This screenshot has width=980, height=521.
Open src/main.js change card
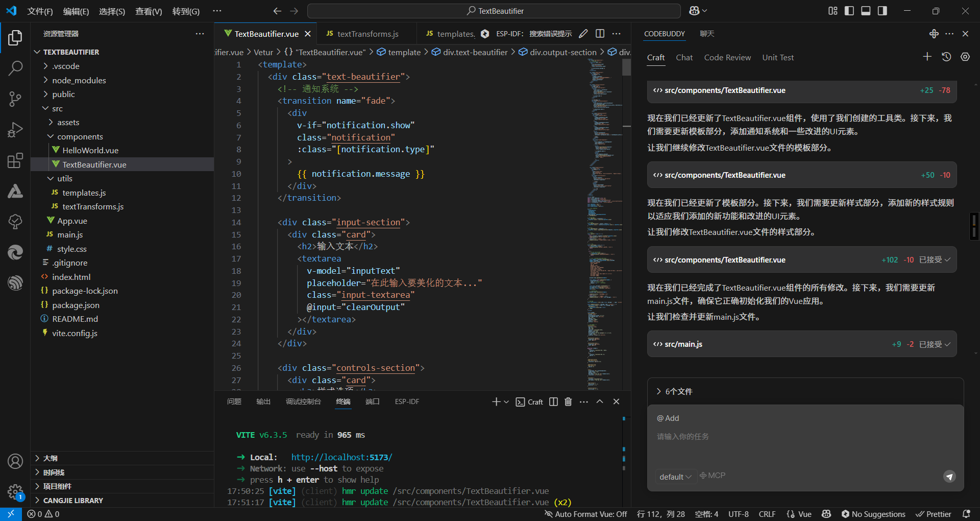pyautogui.click(x=802, y=344)
